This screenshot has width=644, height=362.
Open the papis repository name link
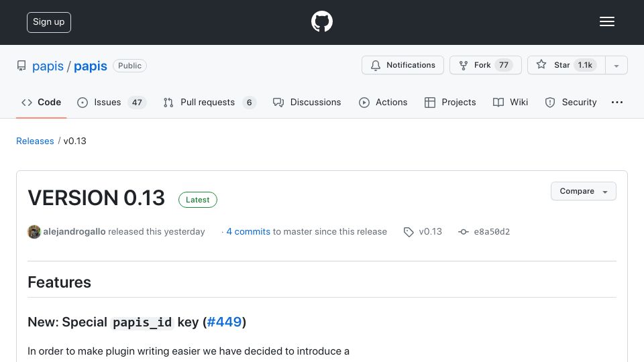(91, 66)
